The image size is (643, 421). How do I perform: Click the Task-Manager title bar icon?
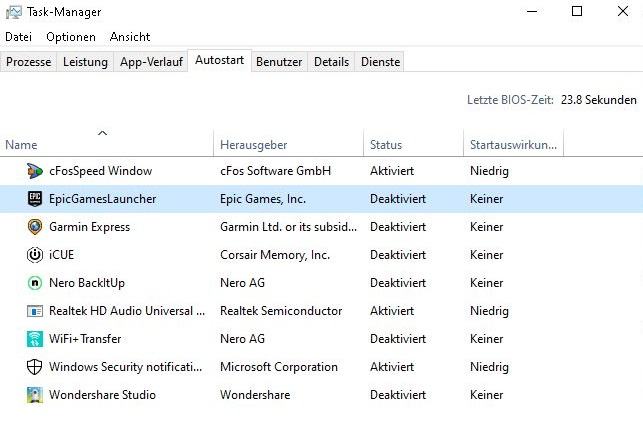click(x=13, y=12)
